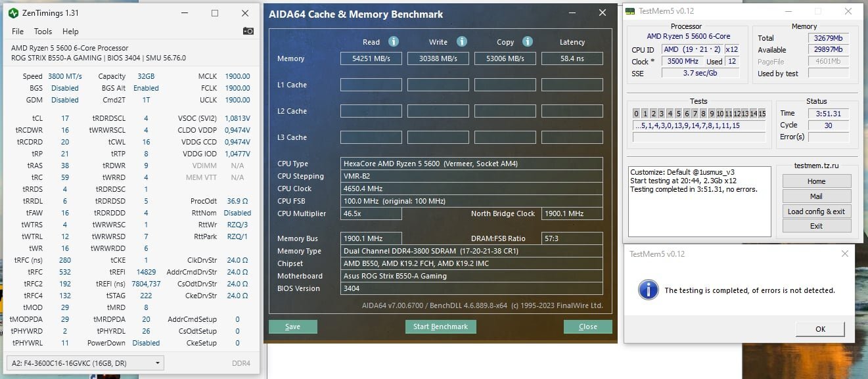868x379 pixels.
Task: Click the ProcOdt value 36.9 Ω
Action: point(237,201)
